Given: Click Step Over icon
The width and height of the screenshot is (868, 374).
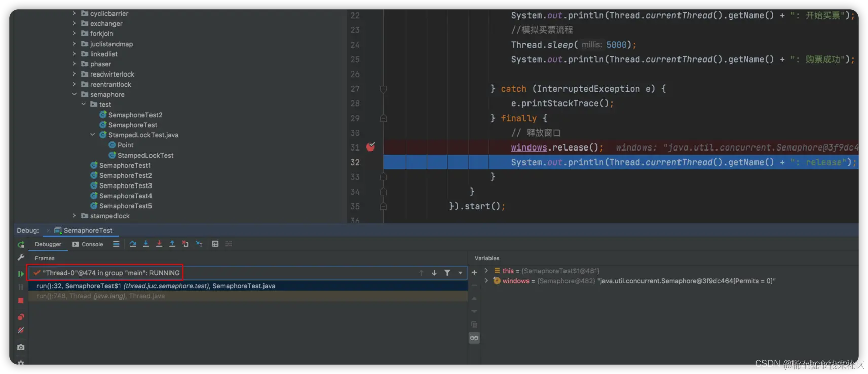Looking at the screenshot, I should (133, 244).
